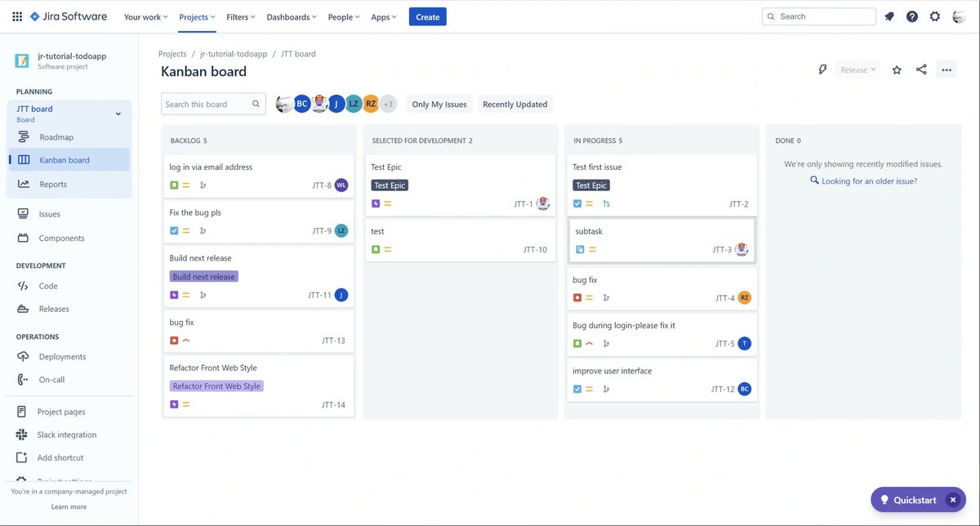This screenshot has height=526, width=980.
Task: Click WL assignee avatar on JTT-8
Action: pyautogui.click(x=341, y=185)
